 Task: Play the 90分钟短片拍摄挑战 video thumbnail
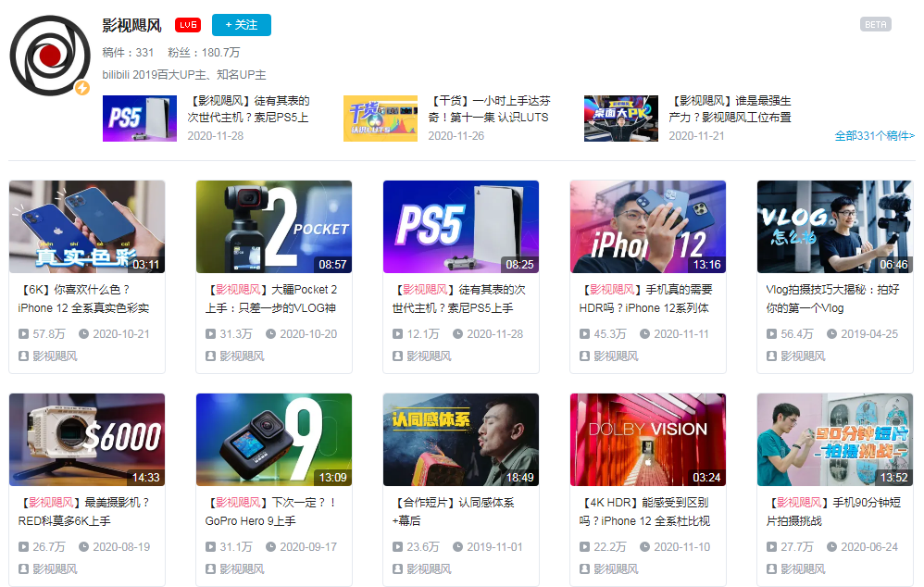pyautogui.click(x=835, y=440)
